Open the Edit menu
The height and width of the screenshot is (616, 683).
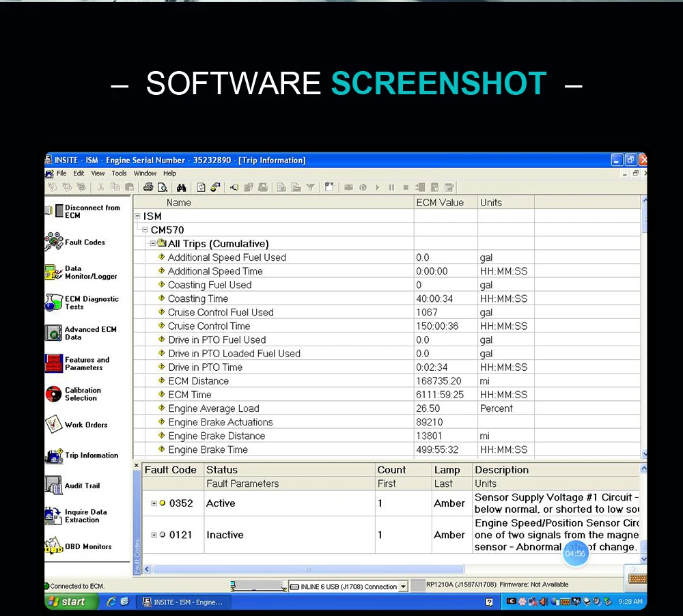pyautogui.click(x=79, y=173)
